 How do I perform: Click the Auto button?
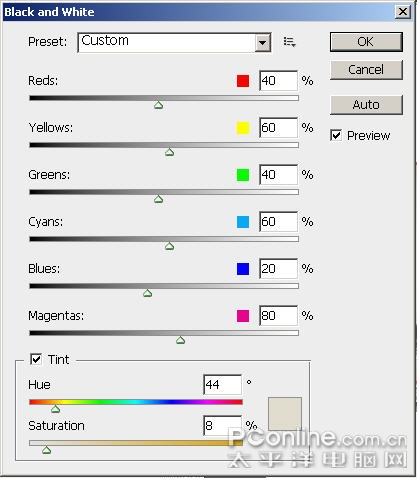(x=366, y=105)
